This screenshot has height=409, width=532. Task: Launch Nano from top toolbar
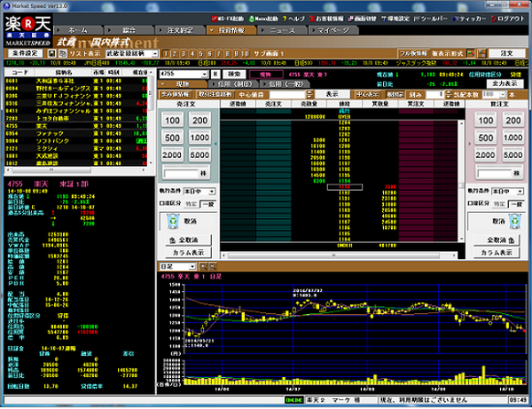coord(263,19)
